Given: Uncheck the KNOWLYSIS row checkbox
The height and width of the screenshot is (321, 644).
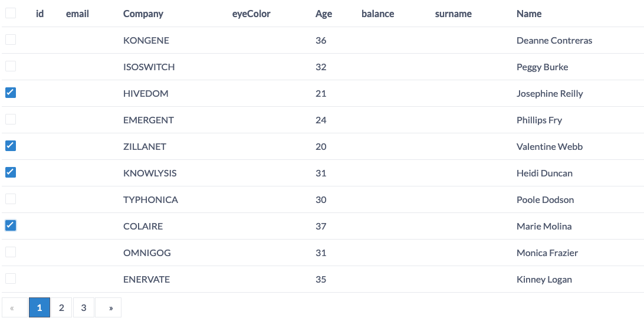Looking at the screenshot, I should click(10, 172).
